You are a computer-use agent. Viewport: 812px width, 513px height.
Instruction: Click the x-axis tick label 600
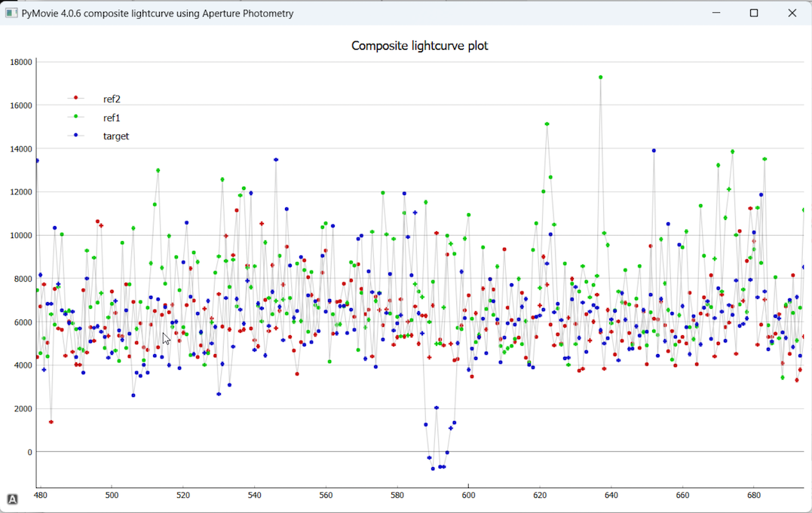pyautogui.click(x=468, y=496)
